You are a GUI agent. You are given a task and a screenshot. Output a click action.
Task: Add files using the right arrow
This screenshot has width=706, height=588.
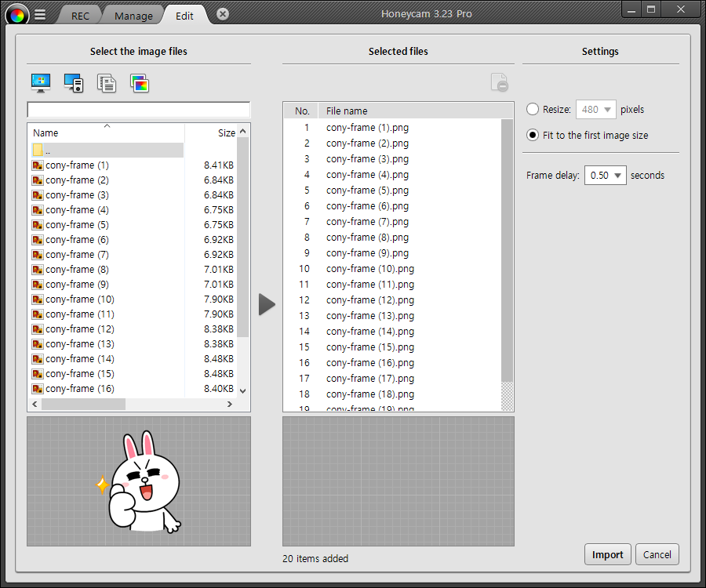tap(267, 305)
